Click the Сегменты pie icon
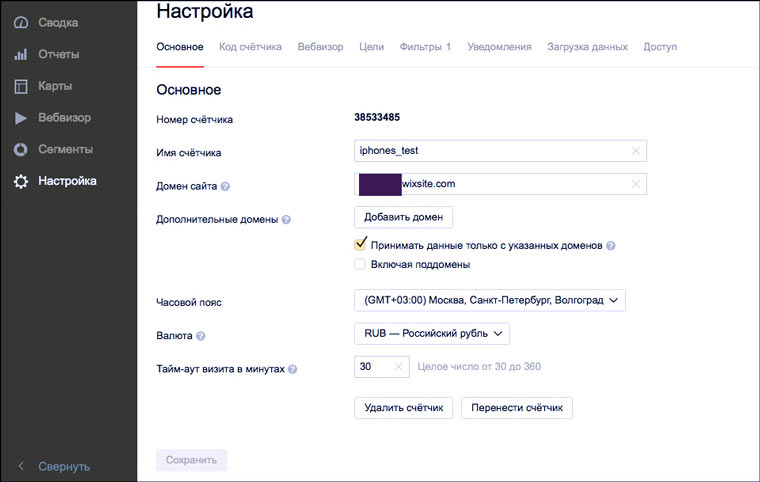 tap(20, 149)
